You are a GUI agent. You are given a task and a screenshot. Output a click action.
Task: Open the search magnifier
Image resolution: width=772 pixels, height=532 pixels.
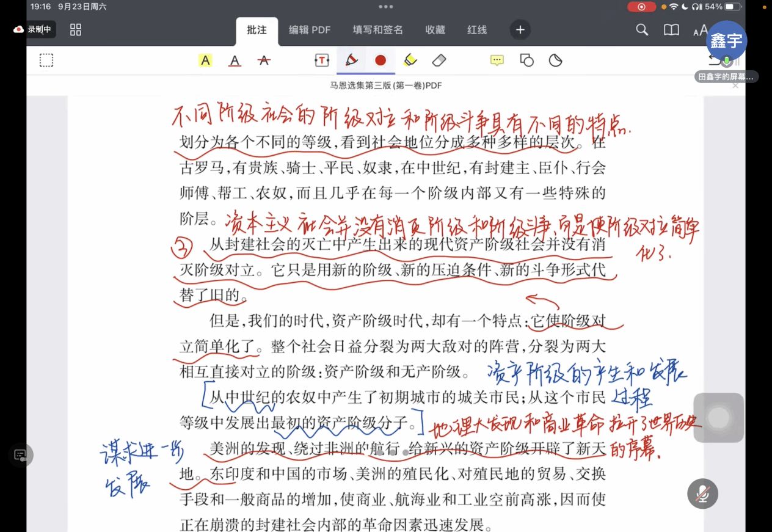642,30
